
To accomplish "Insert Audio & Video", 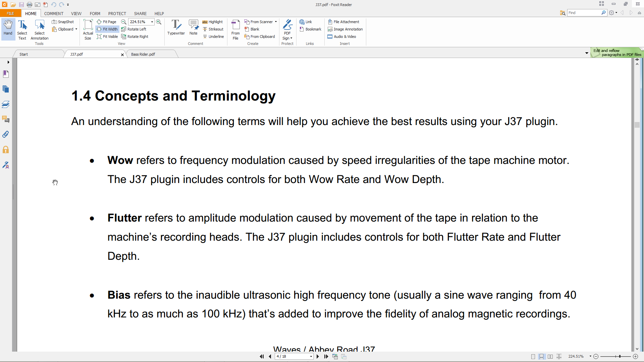I will (x=342, y=37).
